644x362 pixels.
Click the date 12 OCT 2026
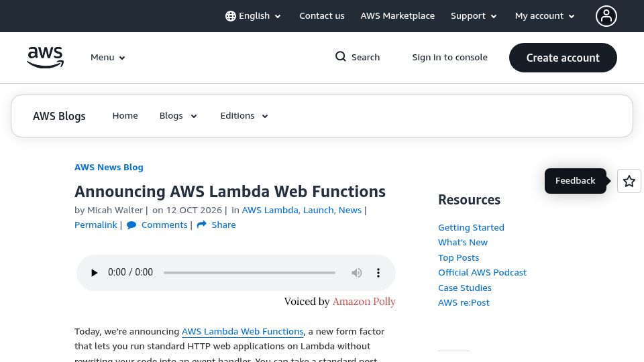pyautogui.click(x=194, y=210)
